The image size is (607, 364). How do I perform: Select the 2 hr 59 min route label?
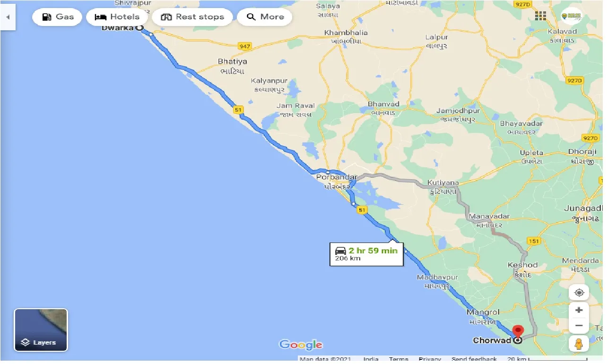[x=366, y=254]
